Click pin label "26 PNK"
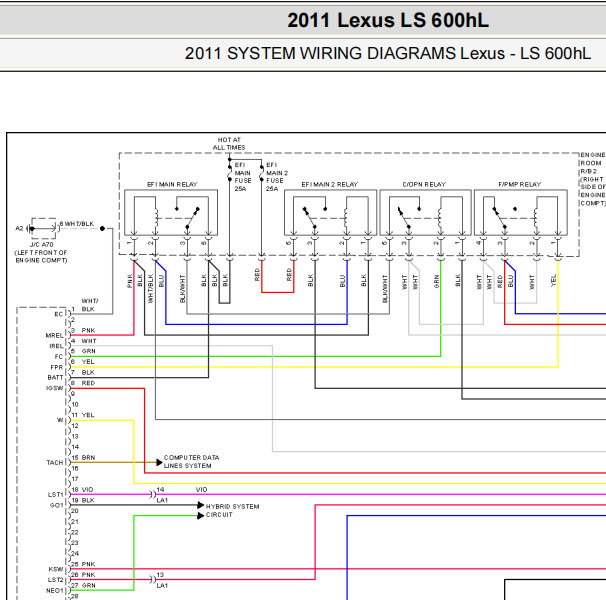Image resolution: width=606 pixels, height=600 pixels. [x=83, y=575]
